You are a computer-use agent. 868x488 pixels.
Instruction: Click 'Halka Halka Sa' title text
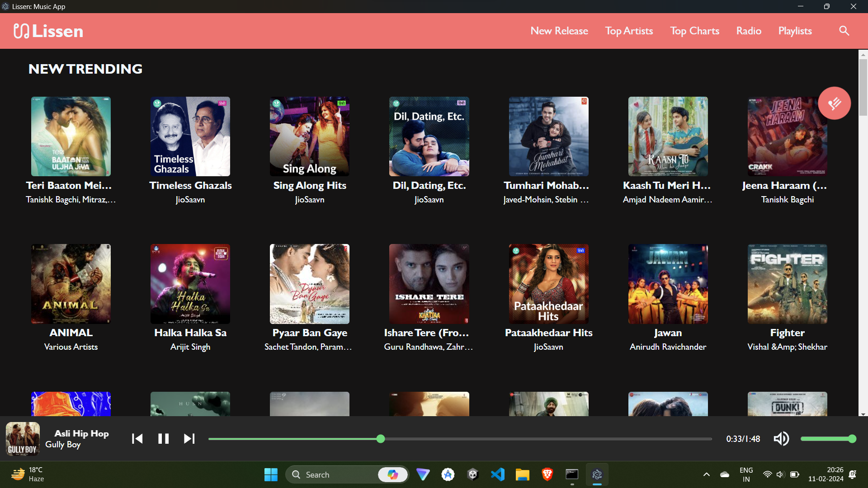(190, 333)
